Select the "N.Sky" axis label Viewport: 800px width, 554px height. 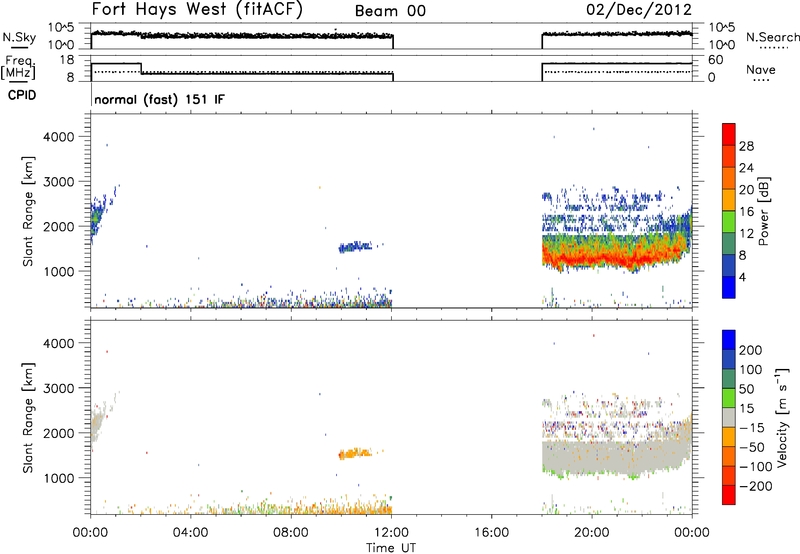[19, 37]
